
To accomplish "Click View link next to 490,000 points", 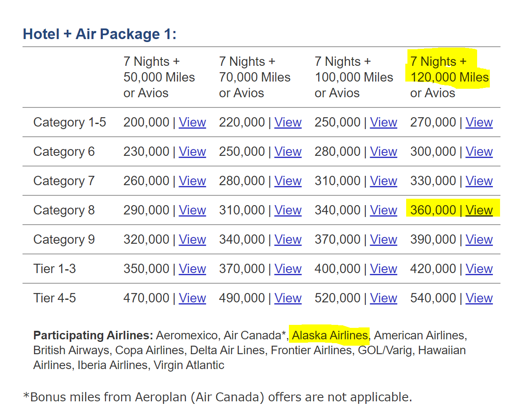I will (x=288, y=298).
